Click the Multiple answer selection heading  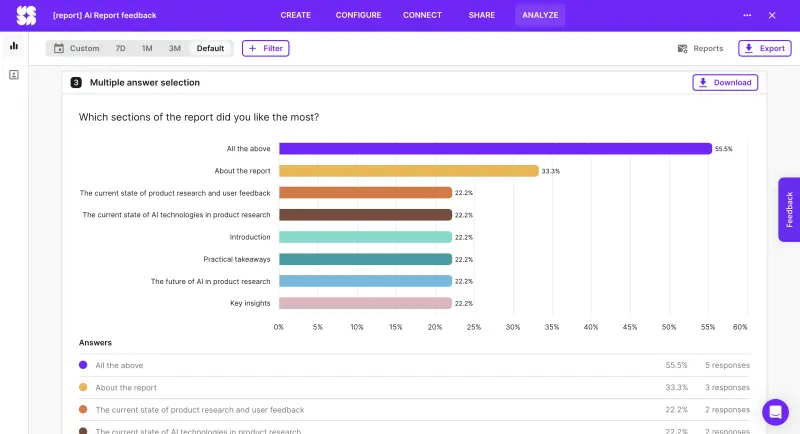[144, 83]
